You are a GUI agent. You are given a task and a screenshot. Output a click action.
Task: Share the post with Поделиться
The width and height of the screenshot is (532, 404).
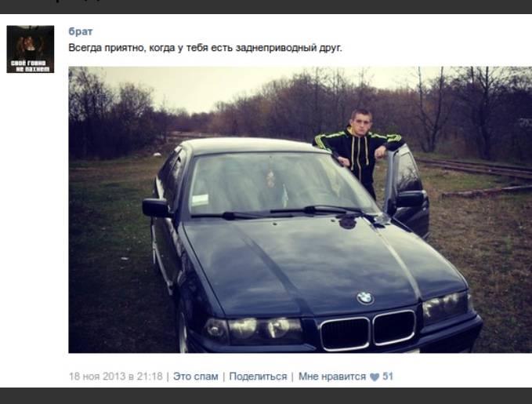point(258,377)
